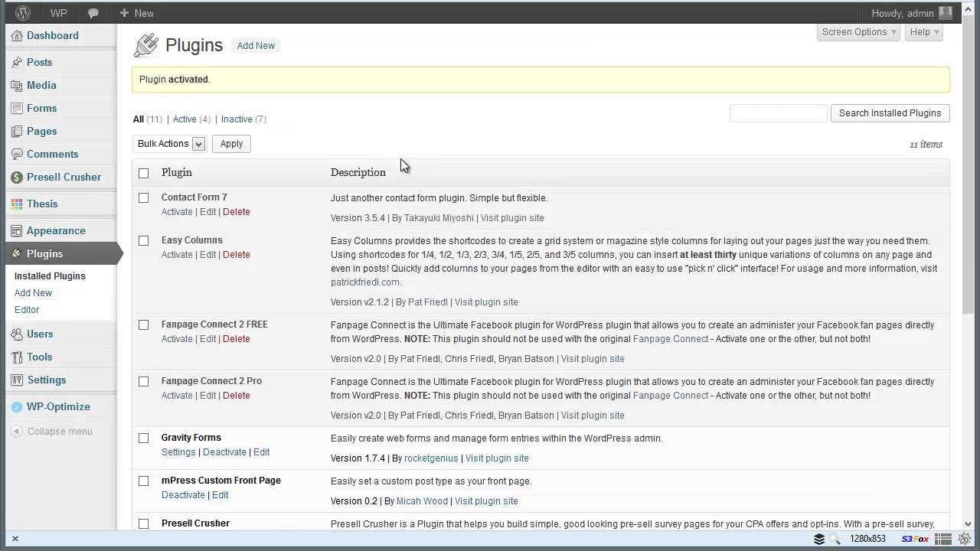
Task: Open the Bulk Actions dropdown
Action: tap(169, 144)
